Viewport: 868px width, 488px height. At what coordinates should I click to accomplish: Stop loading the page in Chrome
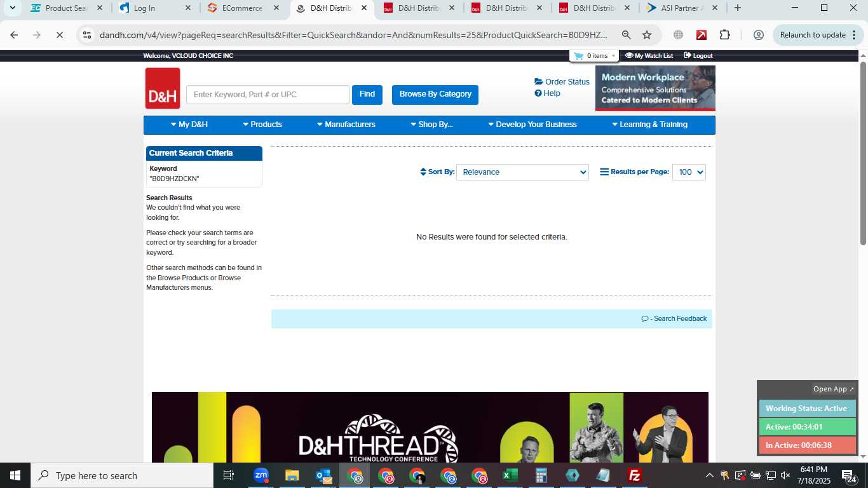pos(59,35)
